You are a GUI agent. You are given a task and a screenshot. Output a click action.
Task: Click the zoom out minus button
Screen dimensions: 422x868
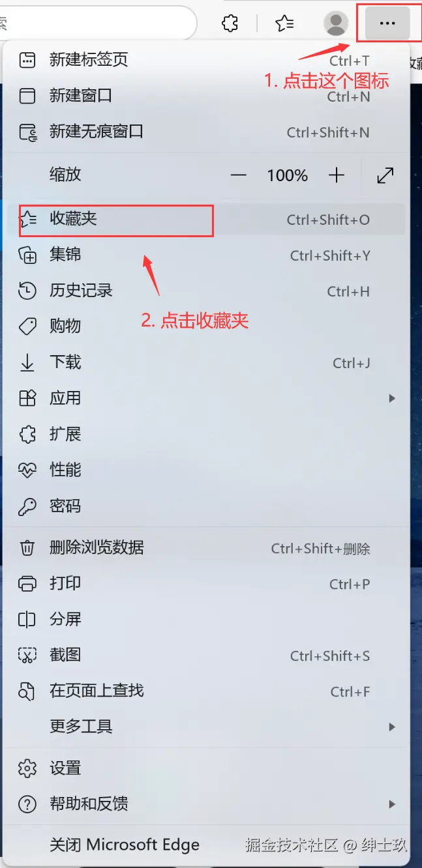(239, 175)
